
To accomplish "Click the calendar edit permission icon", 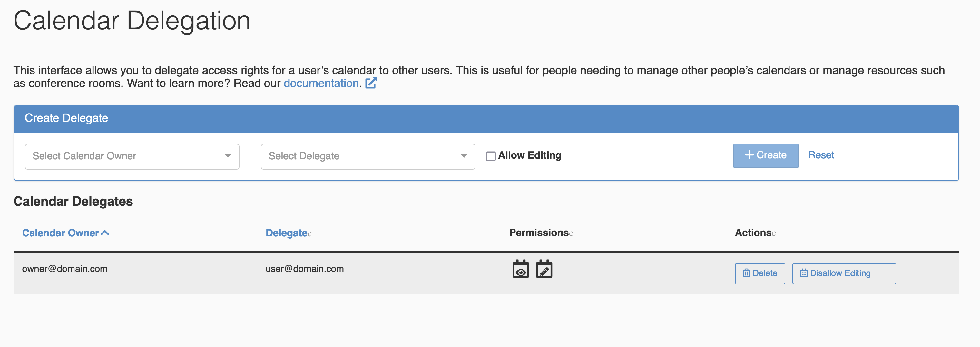I will point(544,269).
